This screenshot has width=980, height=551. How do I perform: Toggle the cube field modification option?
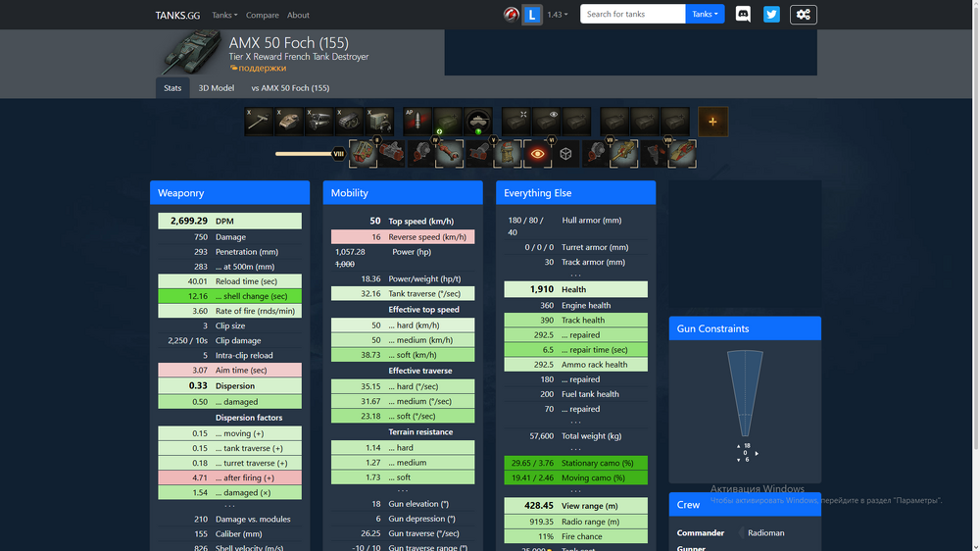(565, 154)
